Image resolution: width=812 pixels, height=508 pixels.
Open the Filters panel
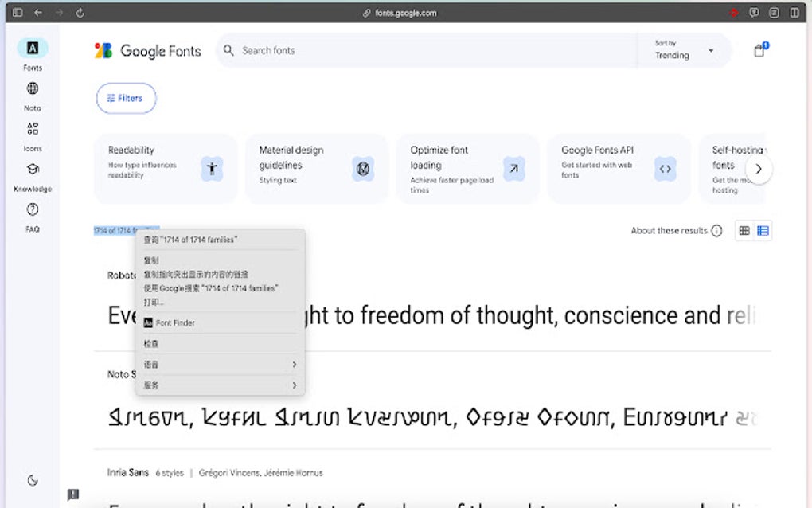(x=126, y=98)
